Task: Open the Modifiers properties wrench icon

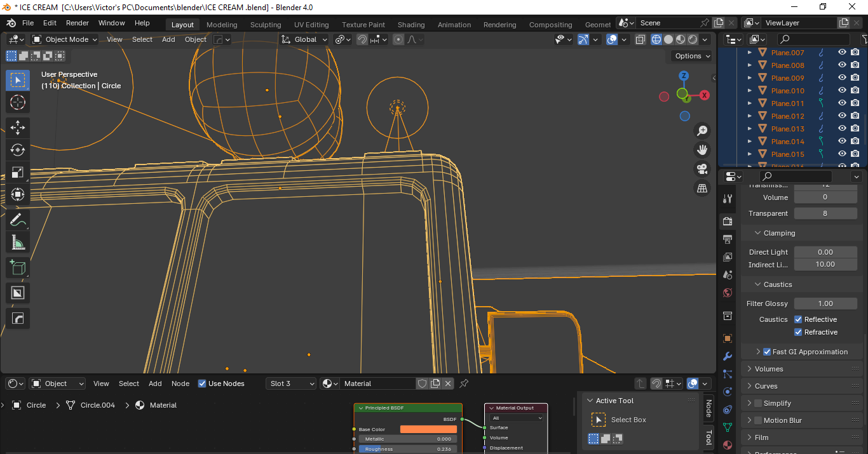Action: tap(728, 356)
